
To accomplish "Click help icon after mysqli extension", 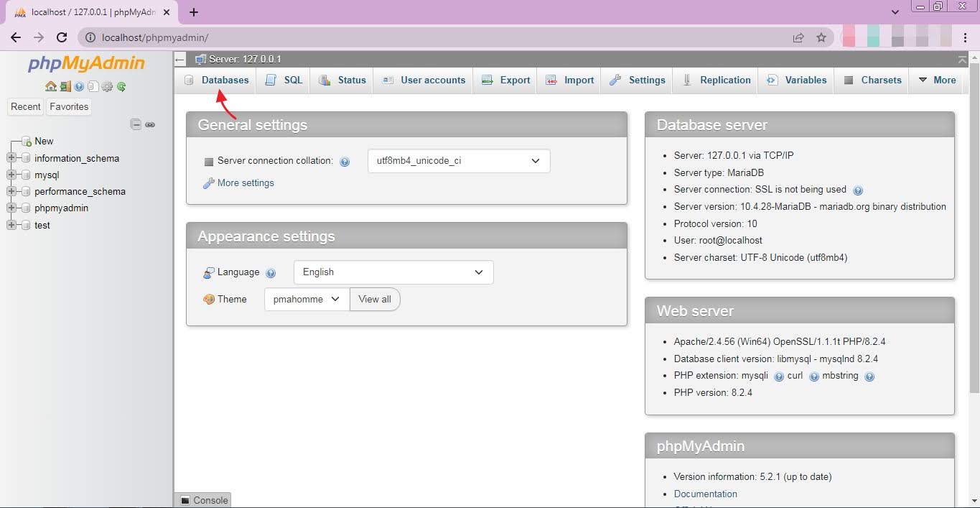I will click(x=779, y=377).
